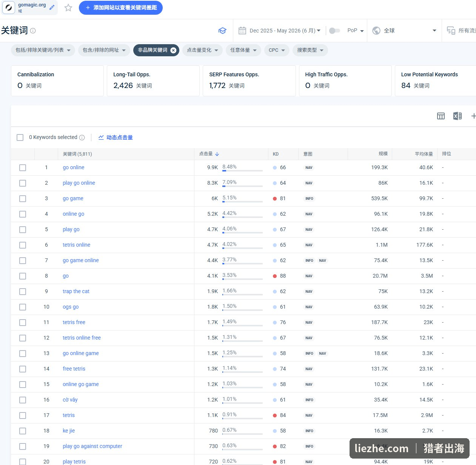The width and height of the screenshot is (476, 465).
Task: Open keyword link go game online
Action: point(81,260)
